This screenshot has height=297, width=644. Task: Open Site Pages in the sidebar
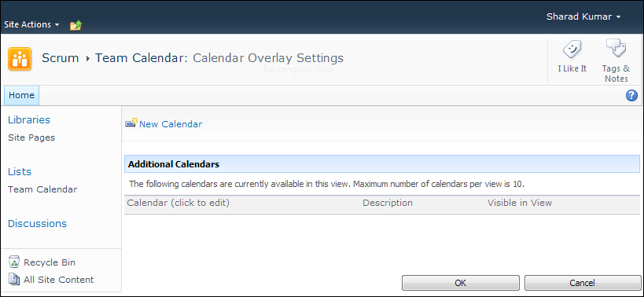(31, 137)
